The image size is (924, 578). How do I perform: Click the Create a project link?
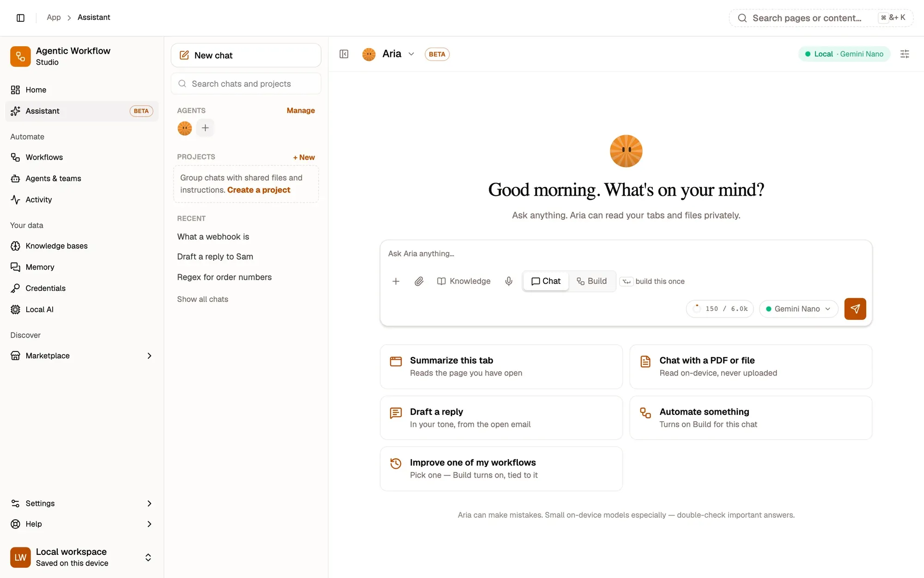(259, 190)
